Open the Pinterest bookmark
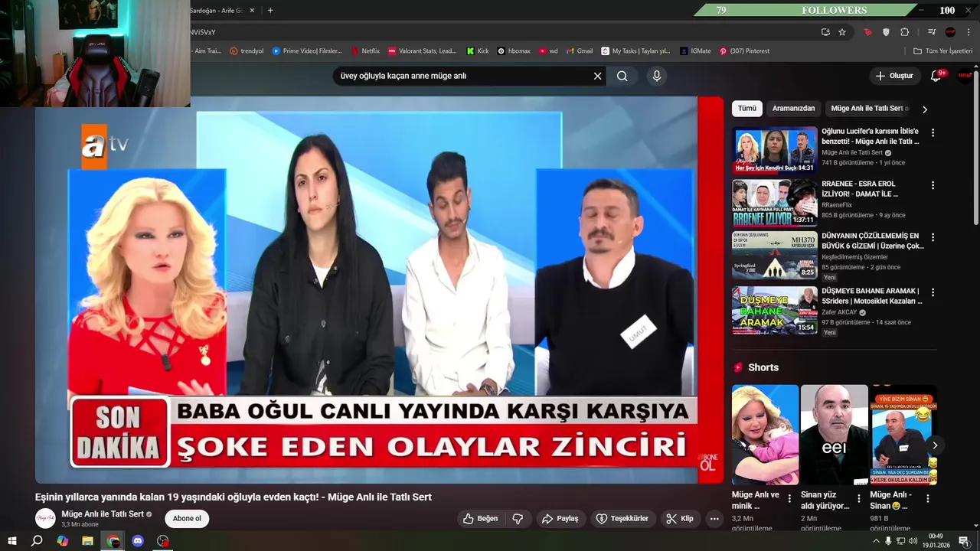Screen dimensions: 980x551 [744, 51]
